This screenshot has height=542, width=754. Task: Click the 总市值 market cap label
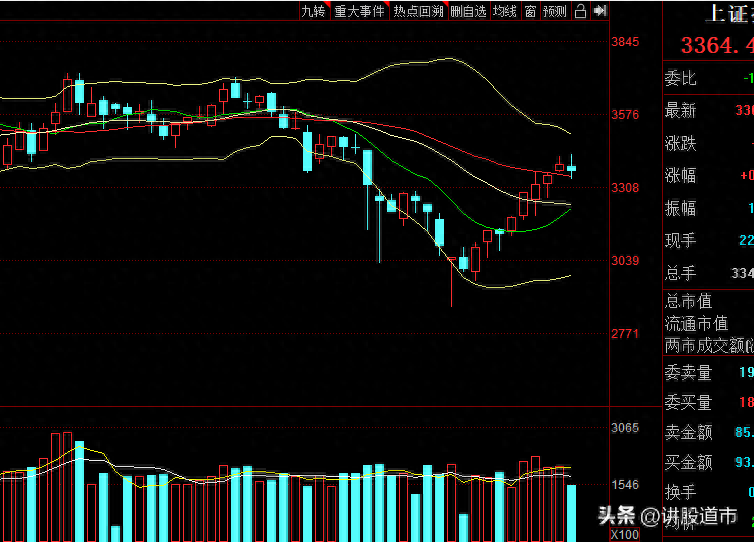coord(688,302)
